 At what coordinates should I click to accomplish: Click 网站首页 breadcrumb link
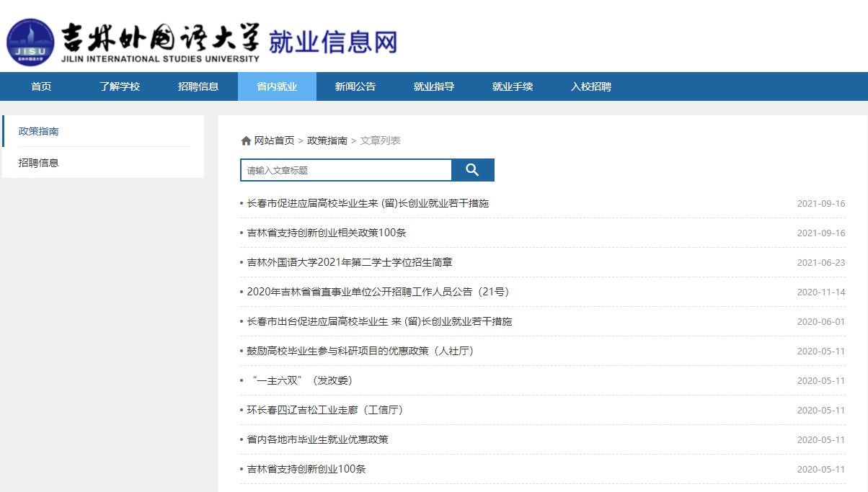[274, 140]
